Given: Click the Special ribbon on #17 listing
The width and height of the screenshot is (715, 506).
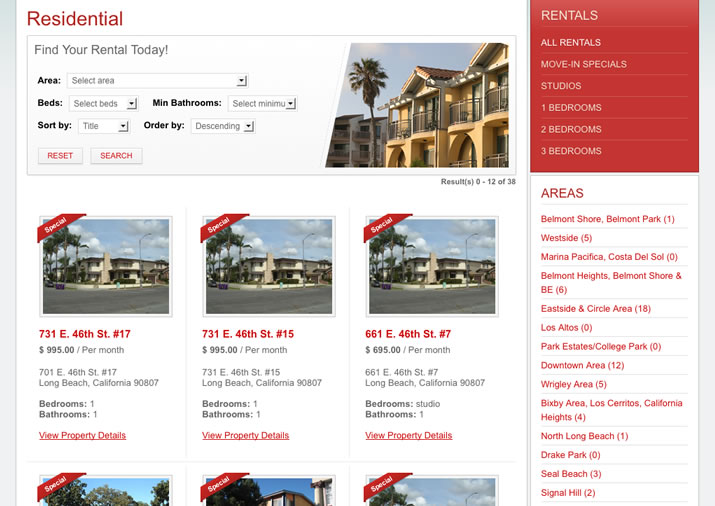Looking at the screenshot, I should (57, 225).
